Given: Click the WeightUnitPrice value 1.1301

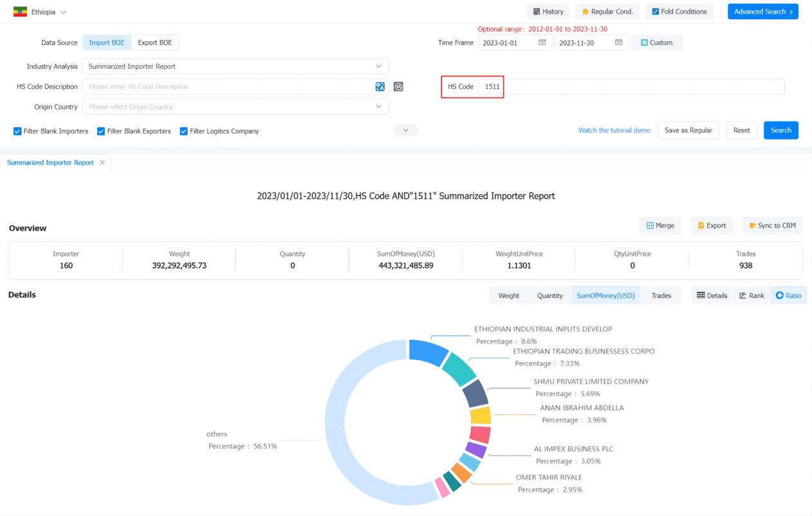Looking at the screenshot, I should pyautogui.click(x=519, y=266).
